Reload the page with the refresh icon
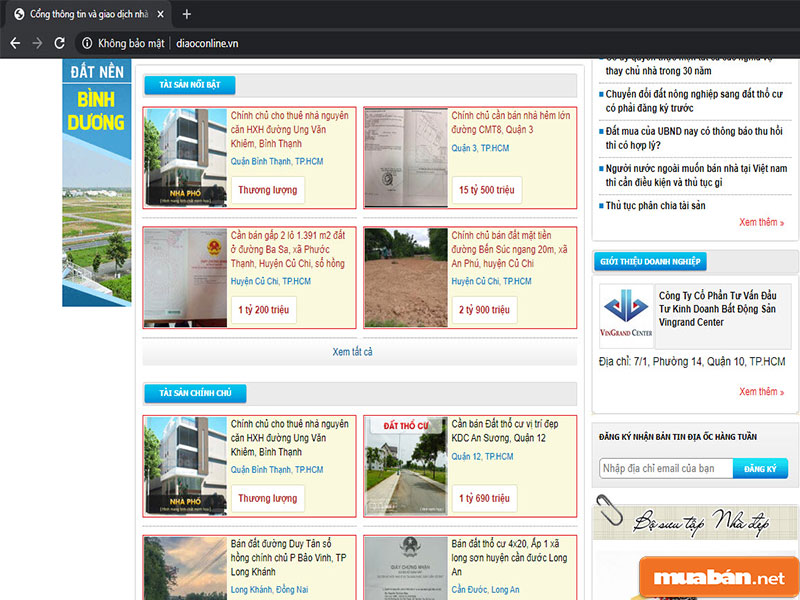 click(60, 43)
